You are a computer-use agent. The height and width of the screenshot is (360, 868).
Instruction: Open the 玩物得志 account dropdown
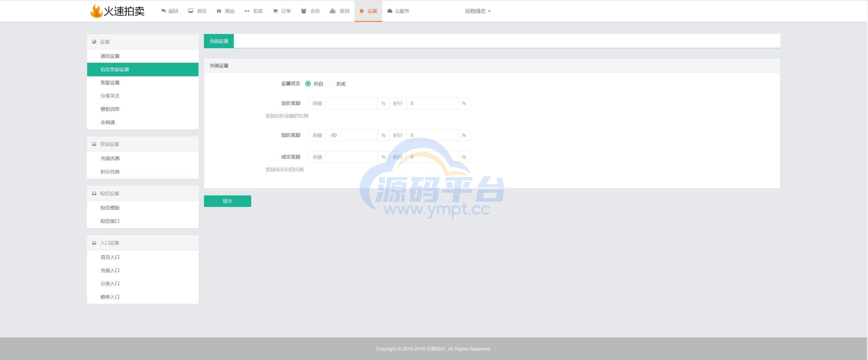[478, 11]
